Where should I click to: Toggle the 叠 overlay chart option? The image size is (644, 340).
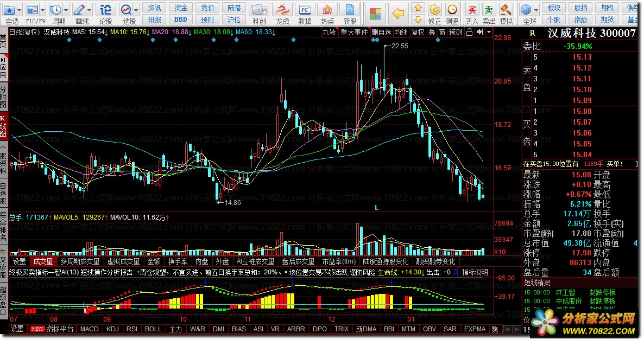pos(432,32)
